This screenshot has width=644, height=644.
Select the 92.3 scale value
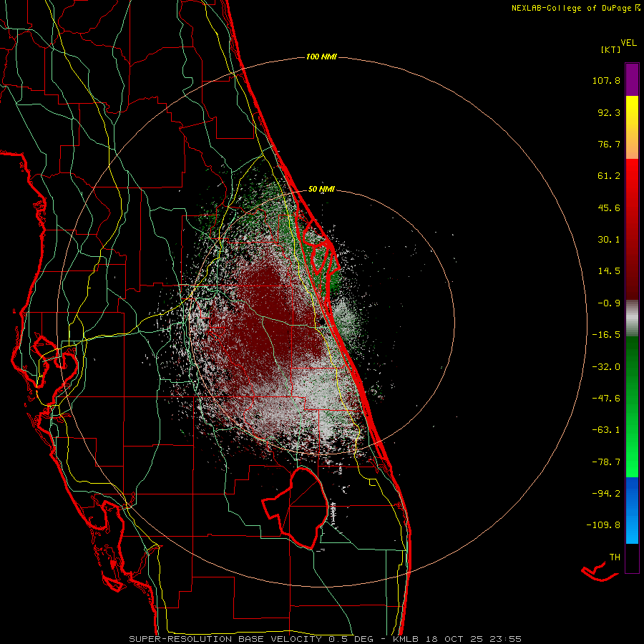609,112
